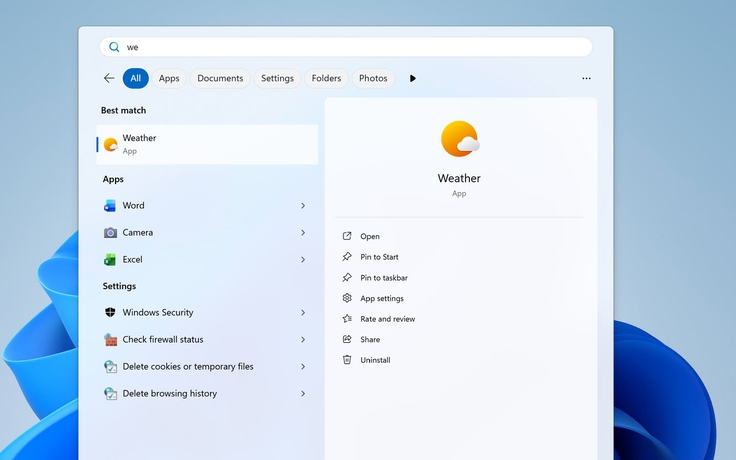Open Delete cookies or temporary files result

pos(207,367)
